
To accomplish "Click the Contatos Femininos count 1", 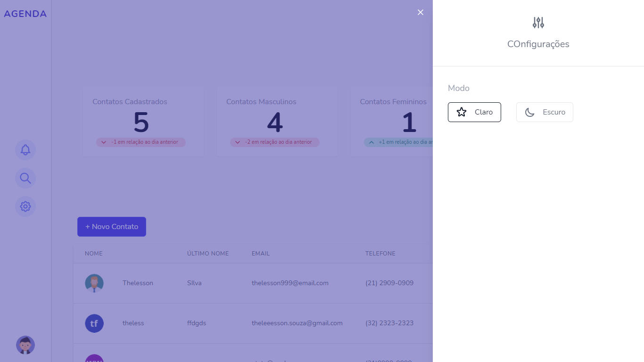I will [x=409, y=123].
